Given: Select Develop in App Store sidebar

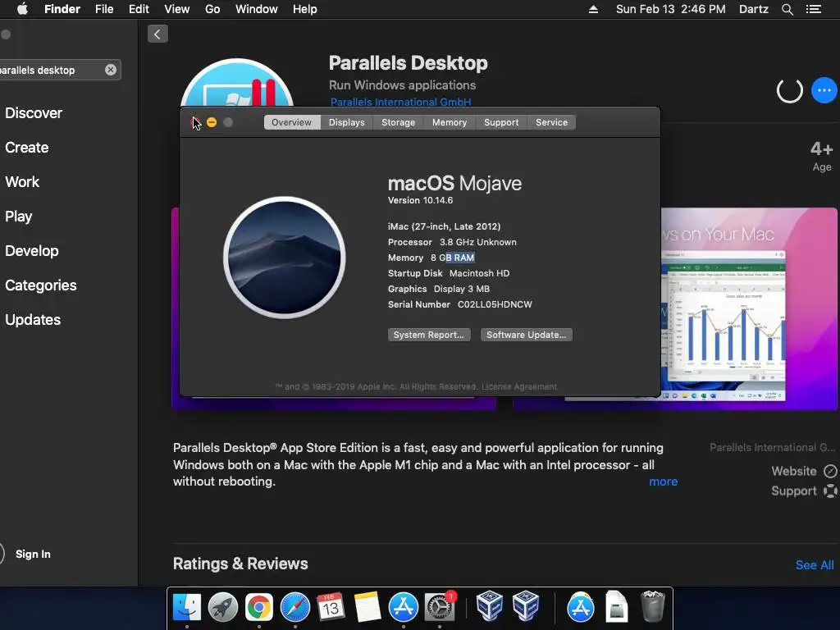Looking at the screenshot, I should click(32, 251).
